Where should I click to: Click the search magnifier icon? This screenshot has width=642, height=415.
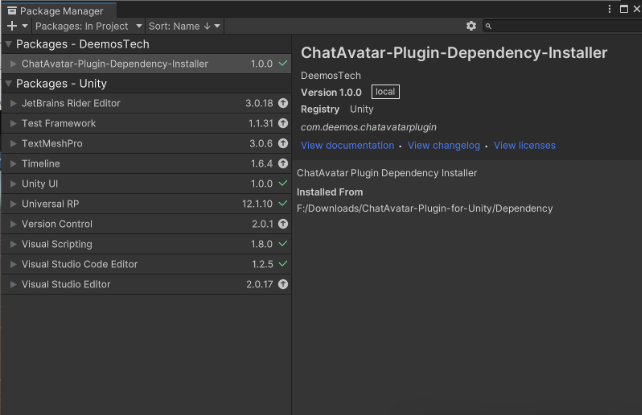coord(488,26)
